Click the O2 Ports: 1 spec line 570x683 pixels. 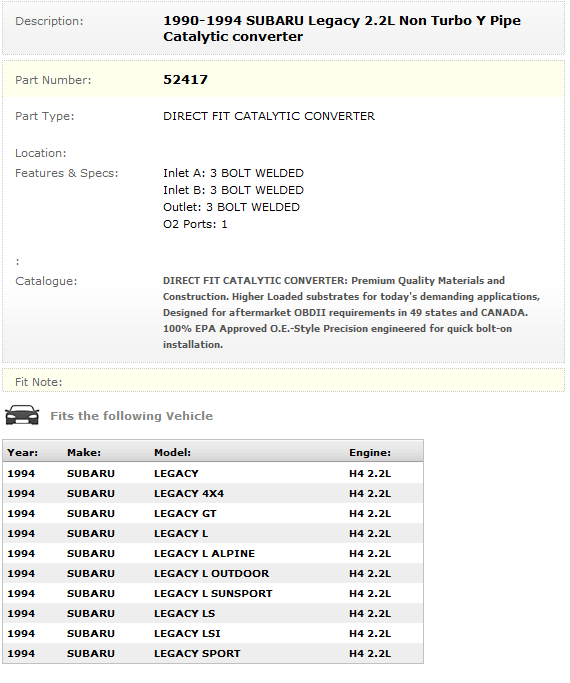[195, 224]
